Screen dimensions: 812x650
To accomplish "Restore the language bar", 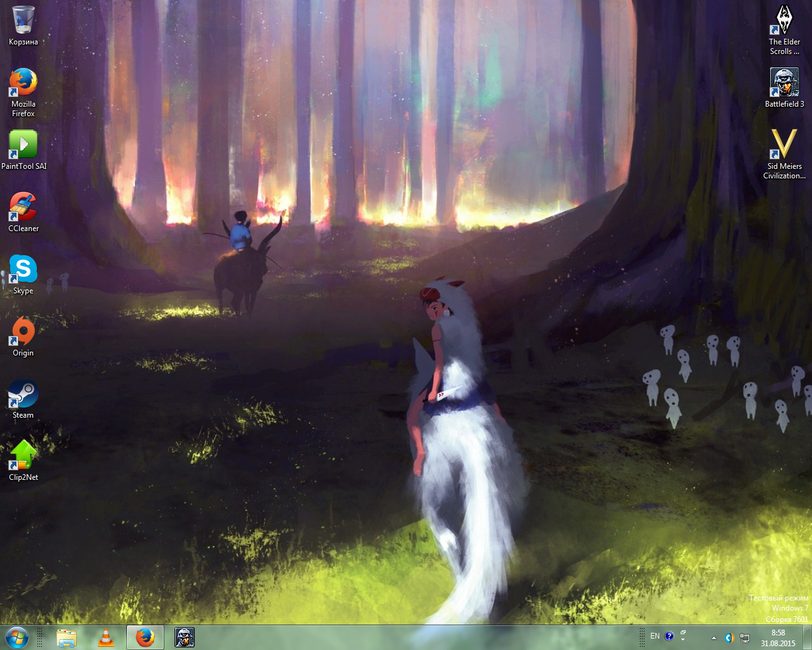I will (683, 633).
